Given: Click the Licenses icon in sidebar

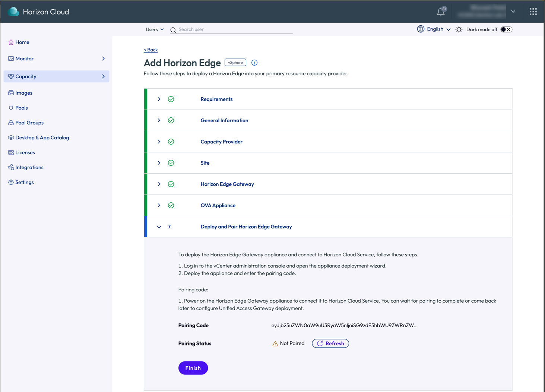Looking at the screenshot, I should point(11,152).
